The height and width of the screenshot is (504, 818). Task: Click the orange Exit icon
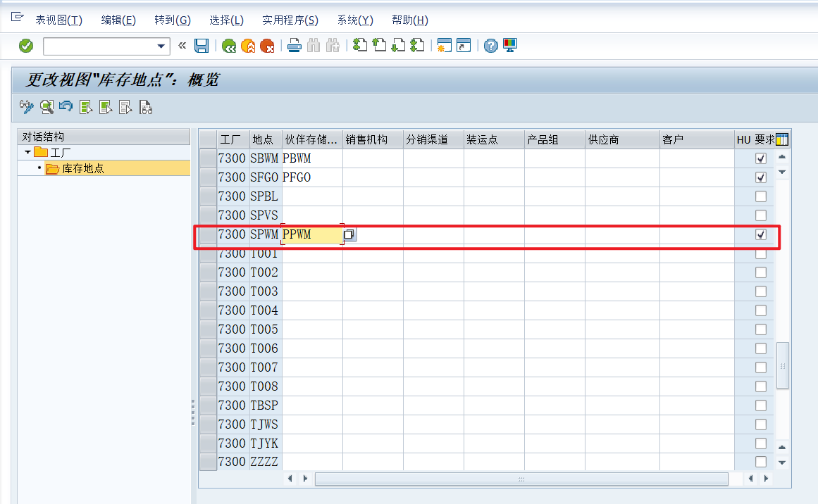click(248, 46)
